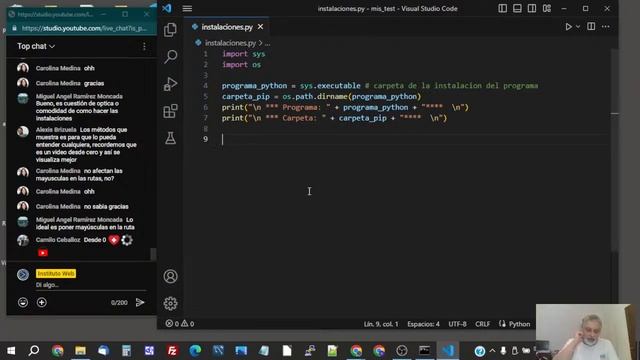Click the chat list scrollbar

click(x=153, y=254)
